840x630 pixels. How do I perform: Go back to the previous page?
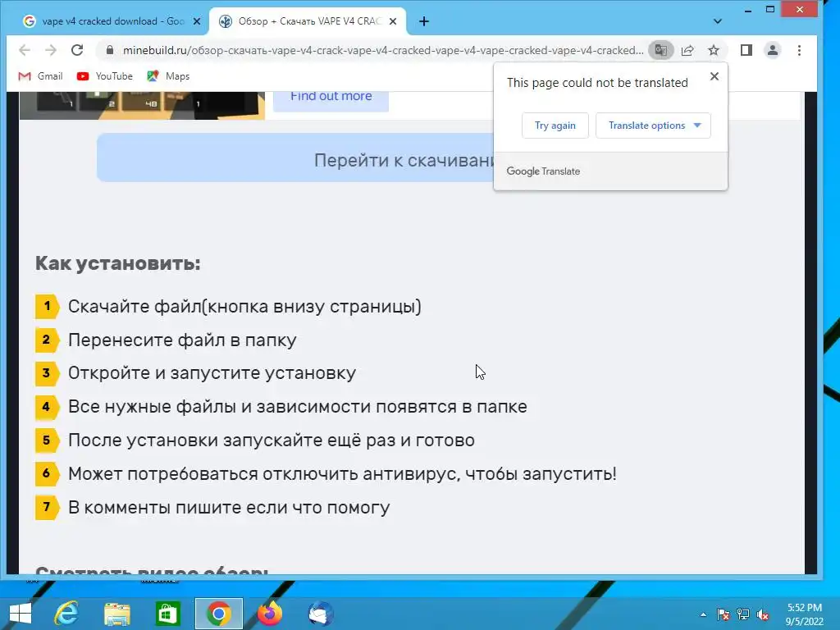[25, 50]
